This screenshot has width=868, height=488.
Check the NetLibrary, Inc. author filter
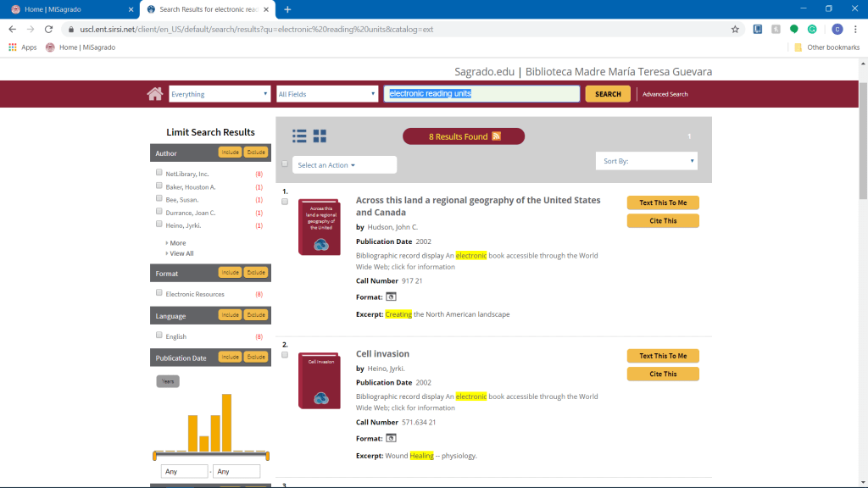[159, 173]
